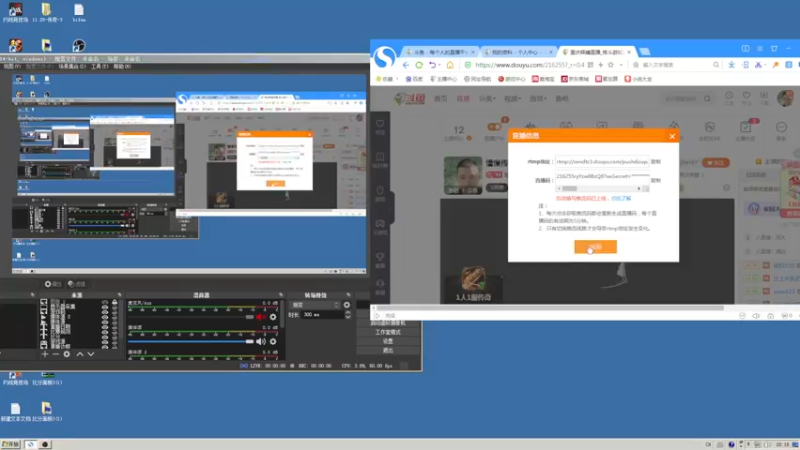The image size is (800, 450).
Task: Click the rtmp address input field
Action: pos(602,162)
